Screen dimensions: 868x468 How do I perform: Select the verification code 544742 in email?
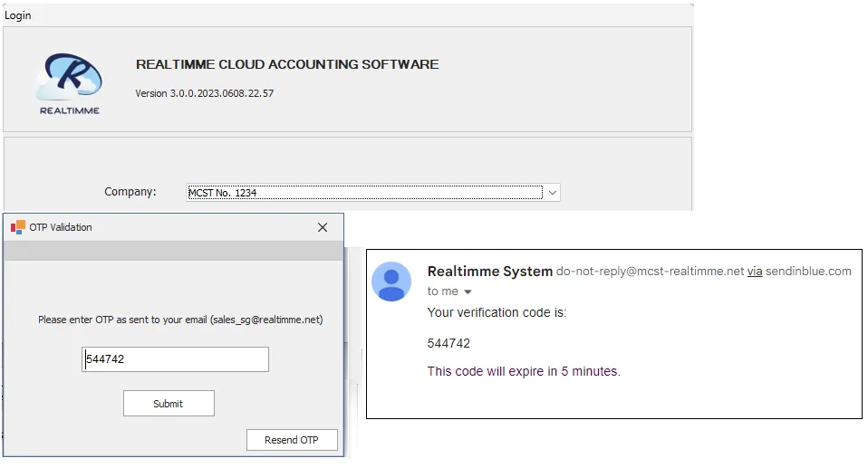[448, 343]
